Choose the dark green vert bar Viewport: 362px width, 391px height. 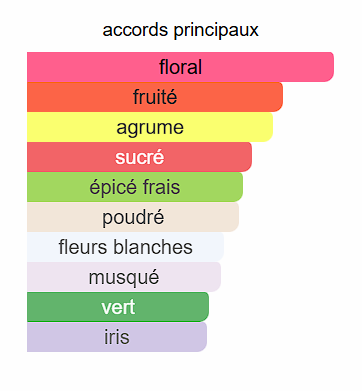point(118,307)
